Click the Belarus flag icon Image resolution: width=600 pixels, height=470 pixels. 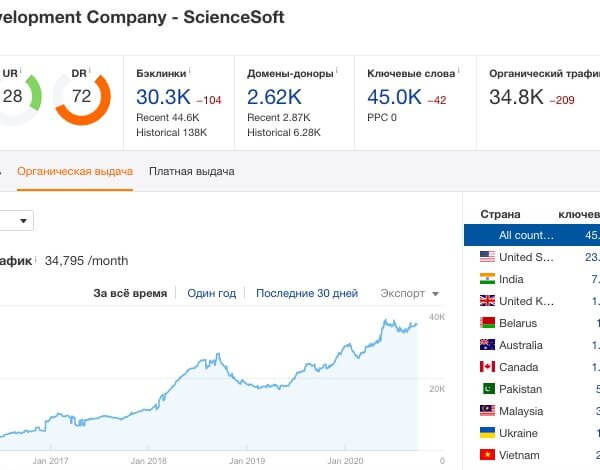point(487,323)
